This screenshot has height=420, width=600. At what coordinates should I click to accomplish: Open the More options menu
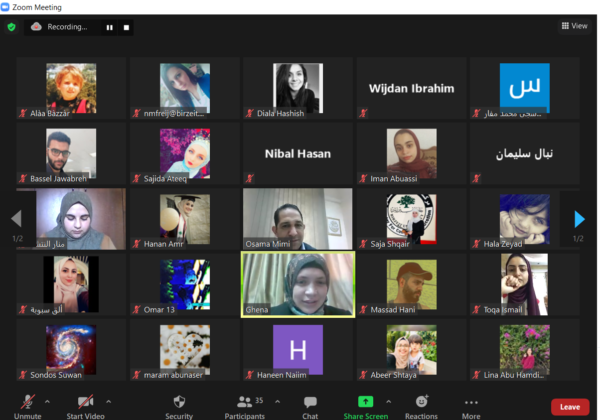click(471, 407)
